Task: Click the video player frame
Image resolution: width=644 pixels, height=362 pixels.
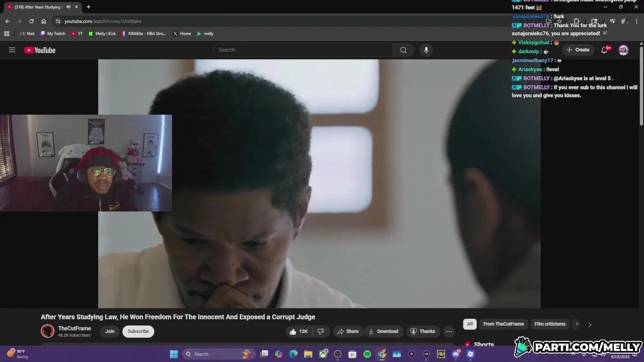Action: (x=319, y=184)
